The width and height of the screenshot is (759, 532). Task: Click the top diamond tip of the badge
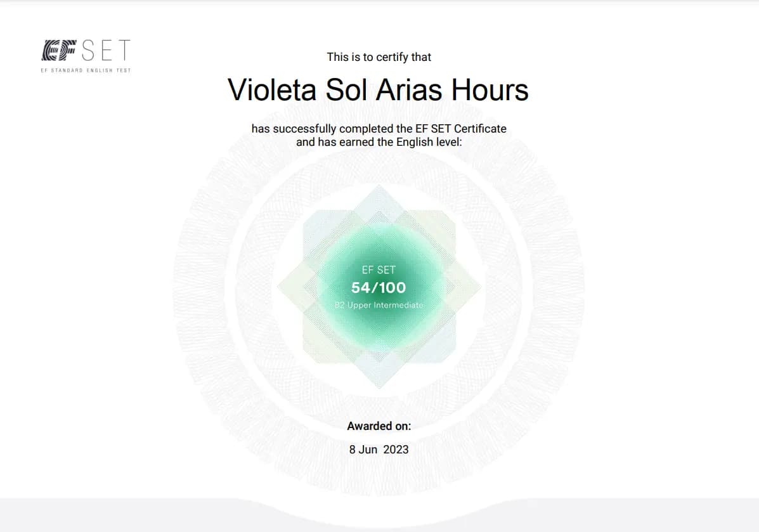(379, 189)
